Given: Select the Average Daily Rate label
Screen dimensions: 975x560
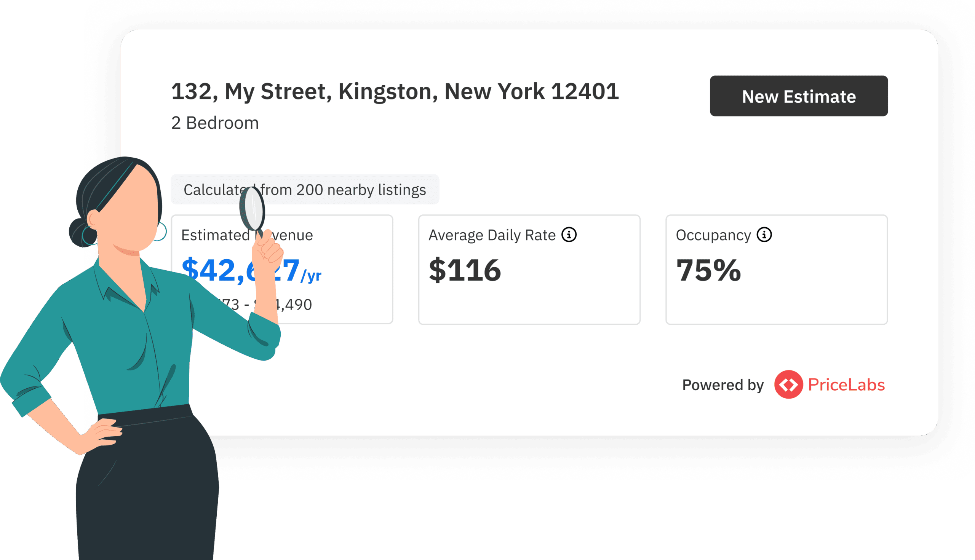Looking at the screenshot, I should coord(492,235).
